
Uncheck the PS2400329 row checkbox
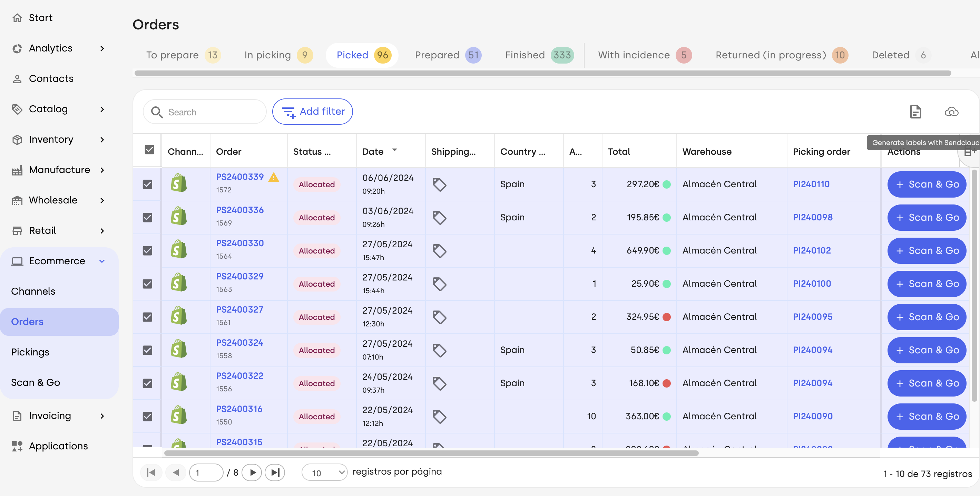147,284
